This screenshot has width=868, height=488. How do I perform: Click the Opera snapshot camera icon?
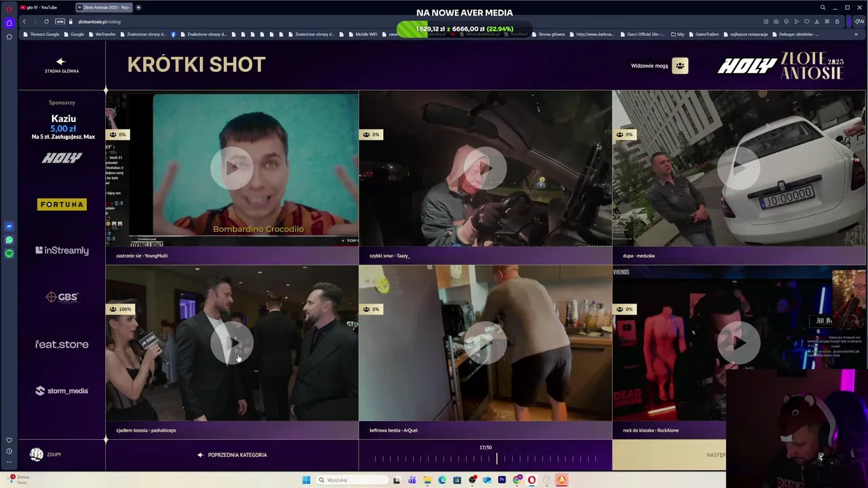click(776, 22)
